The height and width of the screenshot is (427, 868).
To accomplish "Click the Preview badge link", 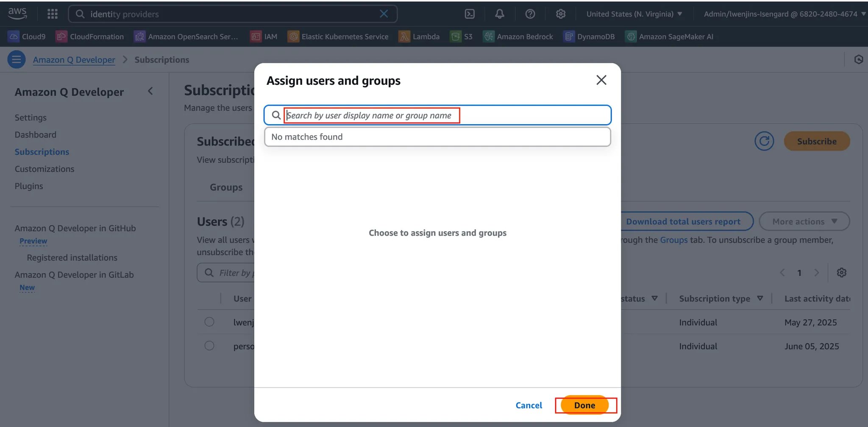I will (33, 241).
